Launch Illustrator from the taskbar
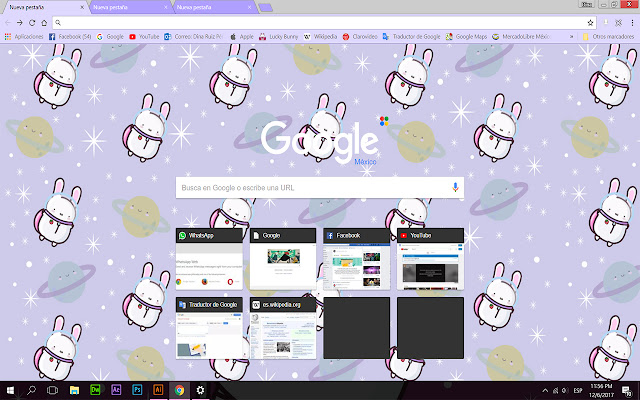 [x=158, y=390]
